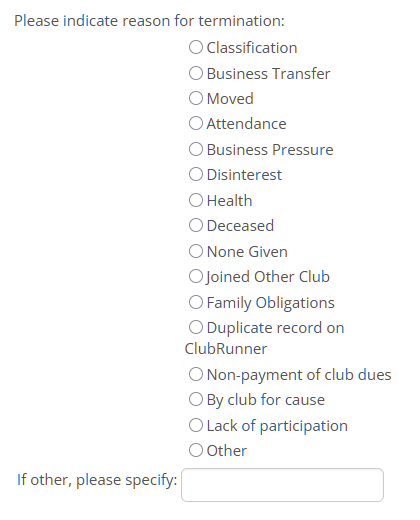This screenshot has height=520, width=420.
Task: Pick Attendance as the reason
Action: click(196, 123)
